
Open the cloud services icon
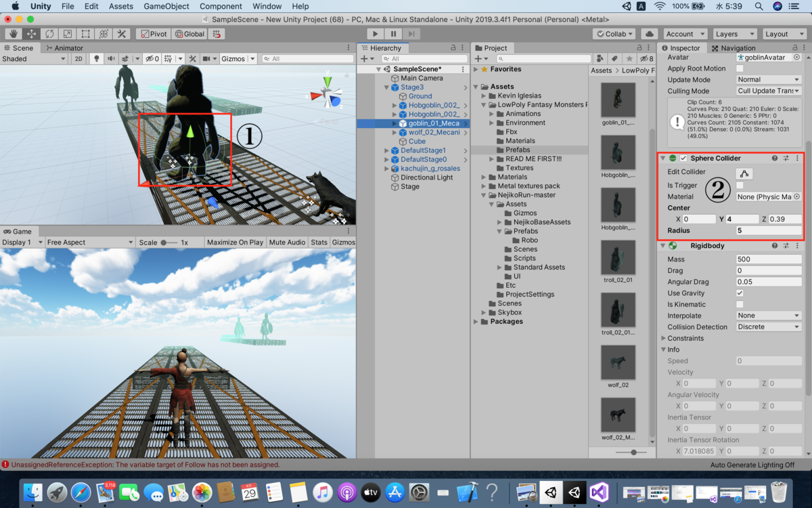(649, 34)
